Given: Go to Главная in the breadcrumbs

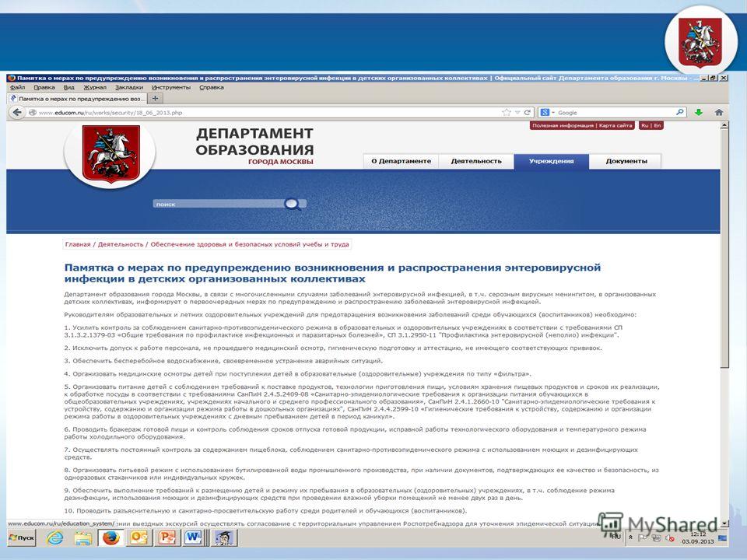Looking at the screenshot, I should (x=78, y=244).
